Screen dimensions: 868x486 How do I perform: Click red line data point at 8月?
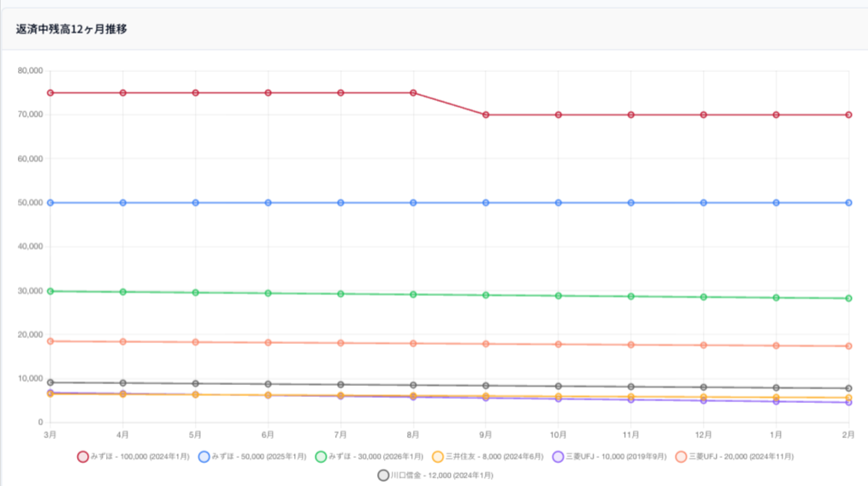point(413,92)
